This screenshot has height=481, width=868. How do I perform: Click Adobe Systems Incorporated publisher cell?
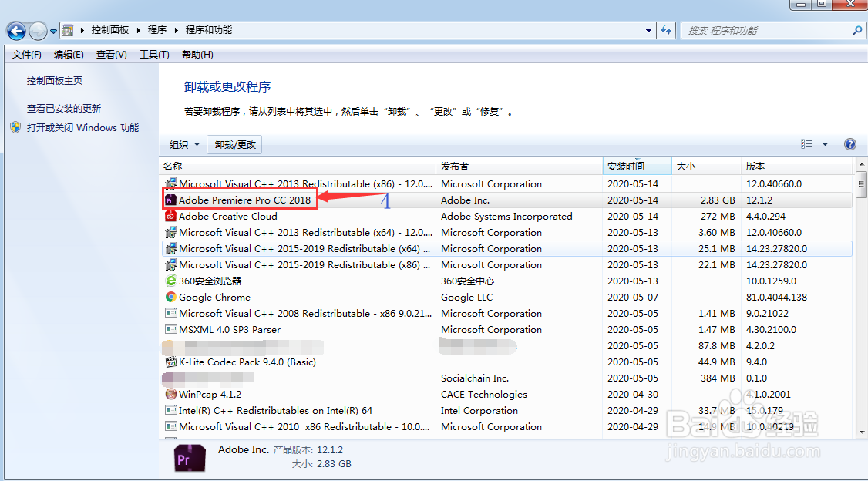pos(506,217)
